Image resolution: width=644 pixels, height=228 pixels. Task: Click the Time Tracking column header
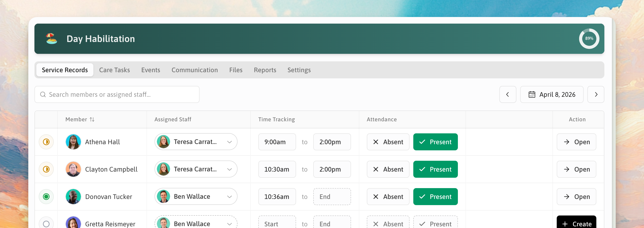[x=276, y=119]
